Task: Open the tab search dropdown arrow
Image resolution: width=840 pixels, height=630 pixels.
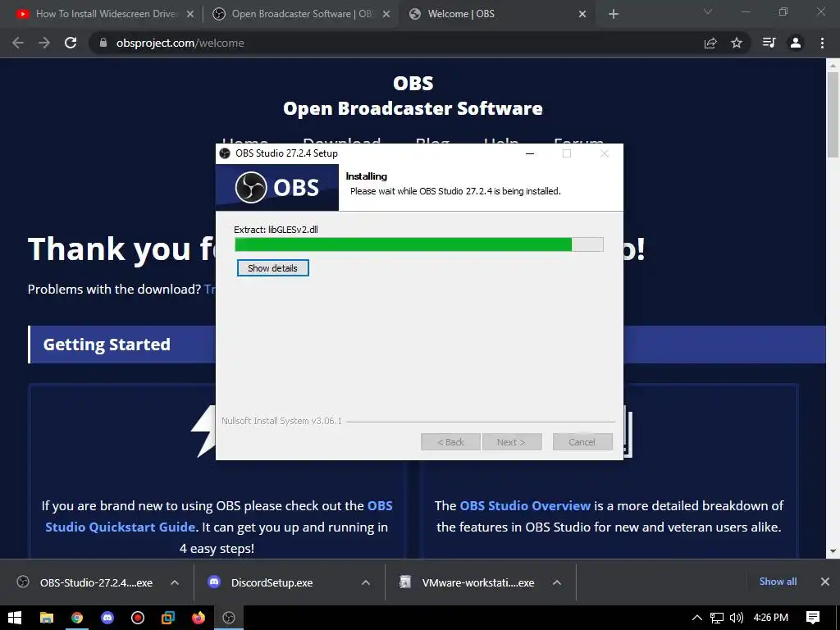Action: 708,11
